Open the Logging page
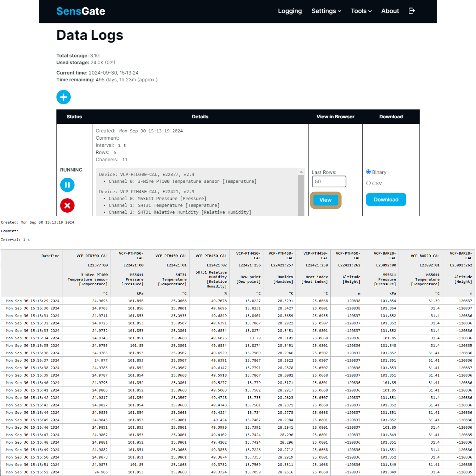This screenshot has height=476, width=476. click(290, 11)
